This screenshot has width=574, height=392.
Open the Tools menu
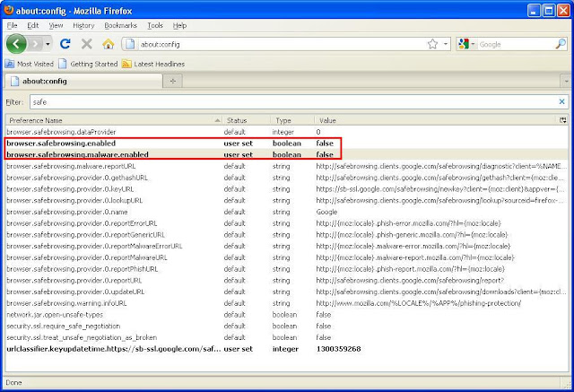pyautogui.click(x=155, y=25)
